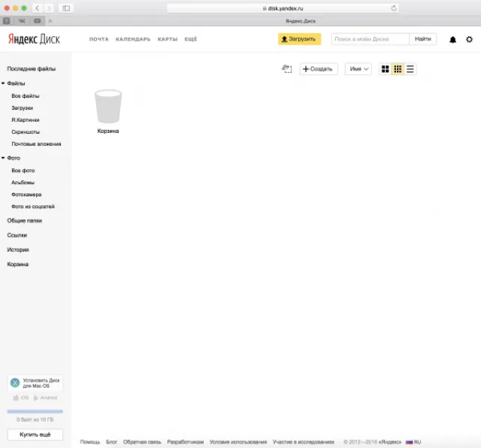Open ПОЧТА in top navigation
Screen dimensions: 481x448
coord(98,39)
